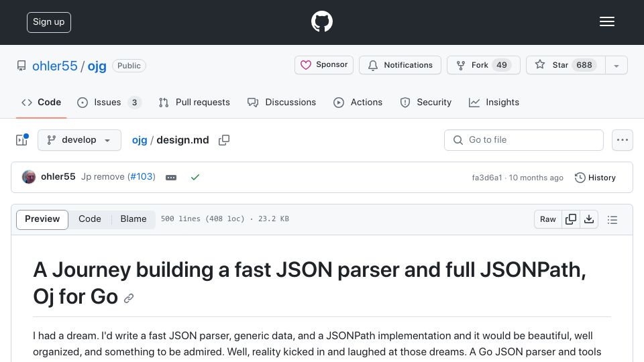Open the Security tab
This screenshot has width=644, height=362.
click(426, 102)
